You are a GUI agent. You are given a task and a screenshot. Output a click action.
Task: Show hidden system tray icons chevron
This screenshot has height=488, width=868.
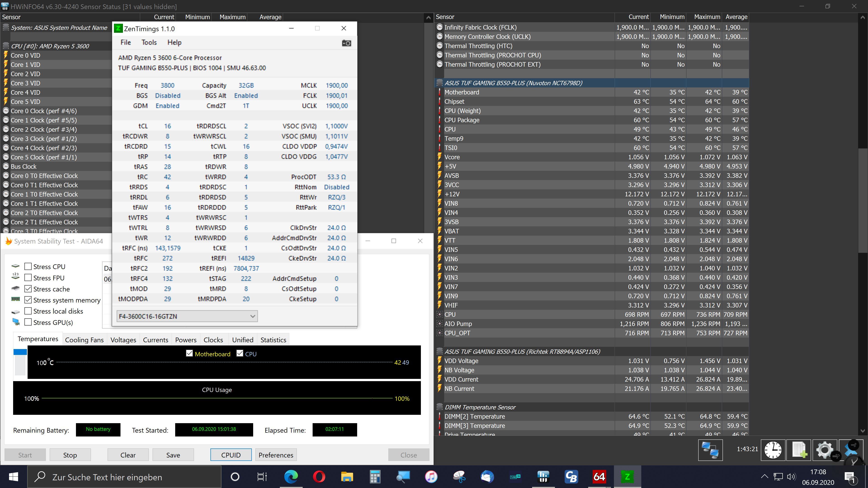point(764,476)
